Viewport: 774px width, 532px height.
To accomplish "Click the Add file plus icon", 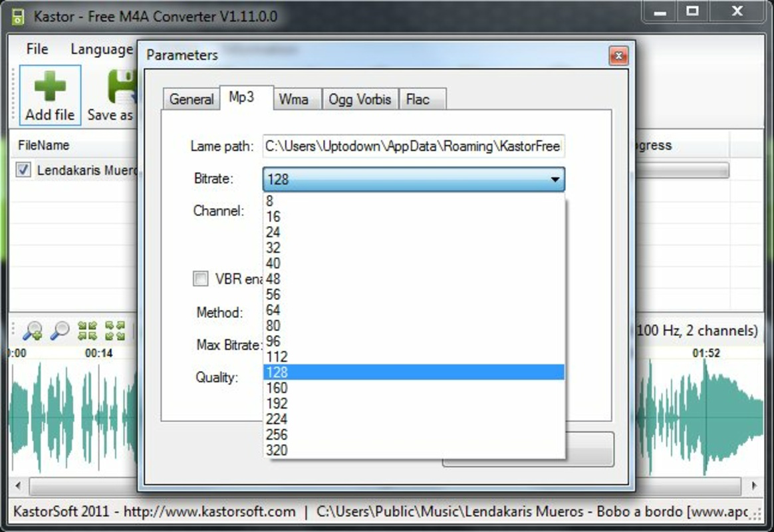I will click(x=50, y=86).
